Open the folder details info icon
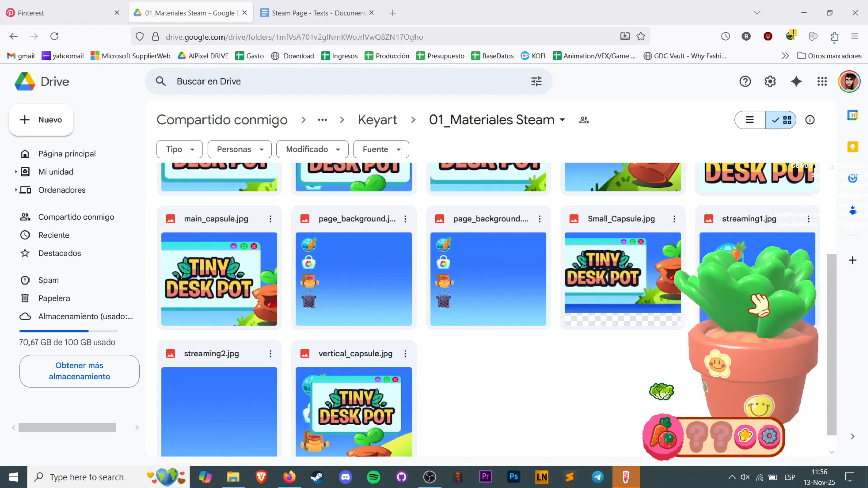Screen dimensions: 868x488 coord(810,120)
